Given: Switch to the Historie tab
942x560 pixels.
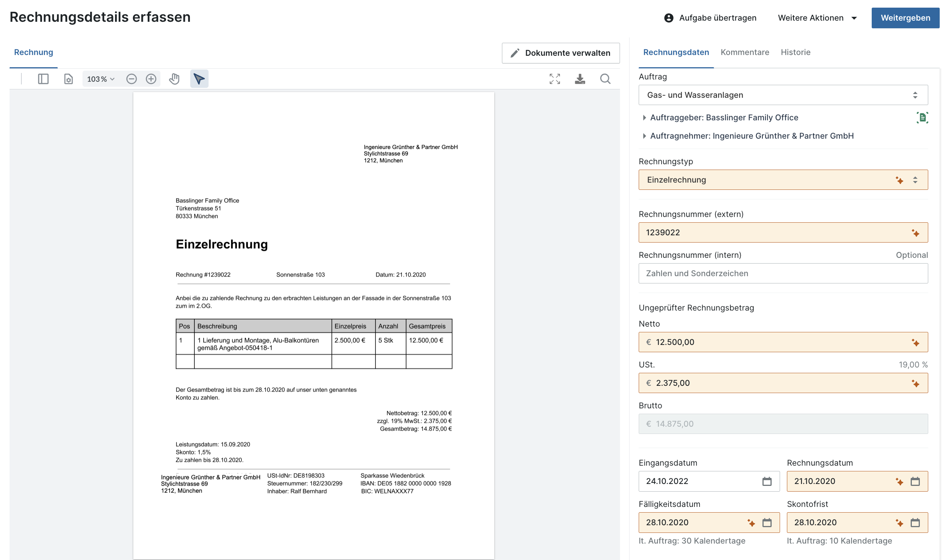Looking at the screenshot, I should pos(795,52).
